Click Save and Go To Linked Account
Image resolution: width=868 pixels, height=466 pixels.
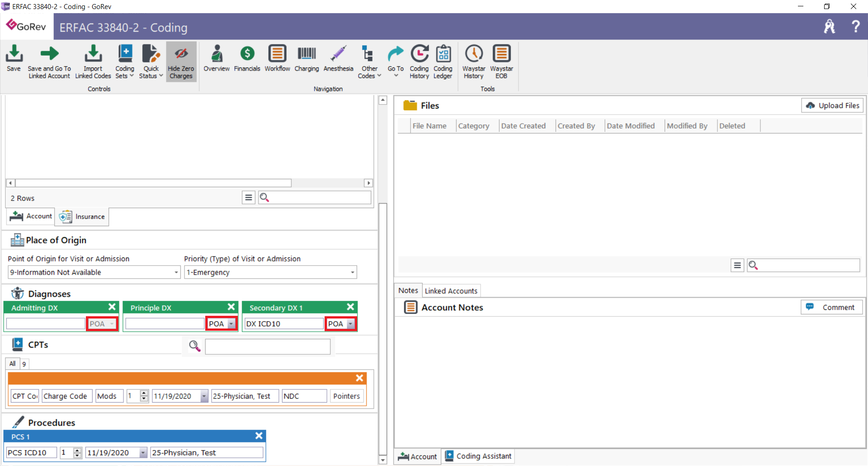pos(49,62)
